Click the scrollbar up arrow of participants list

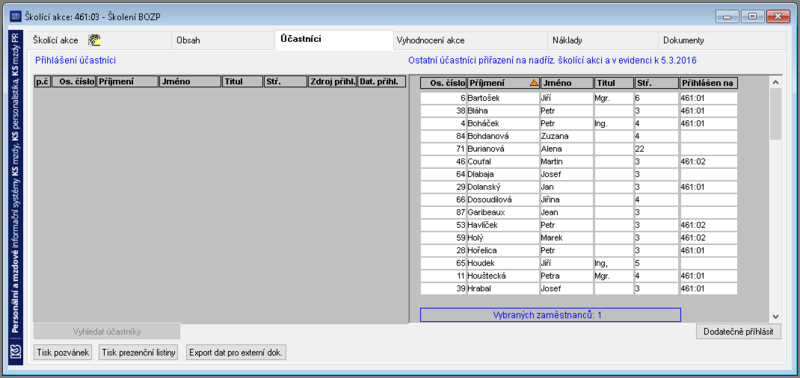(776, 82)
